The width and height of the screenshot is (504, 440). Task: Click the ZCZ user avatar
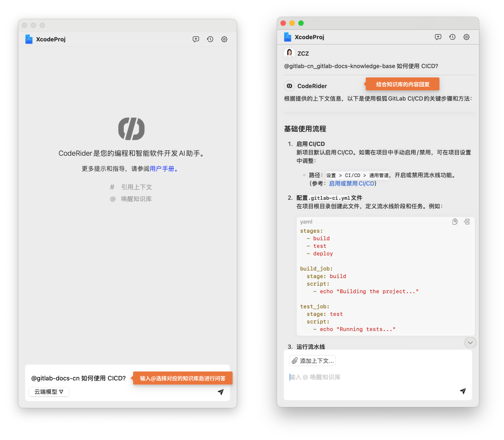[289, 53]
